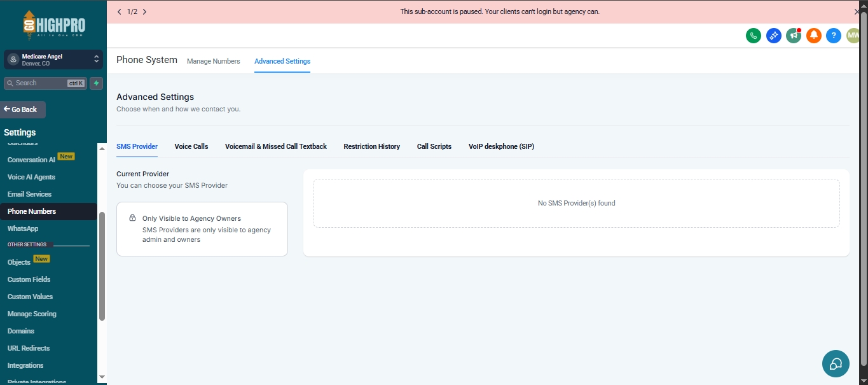Open Conversation AI in the sidebar
This screenshot has height=385, width=868.
pyautogui.click(x=31, y=160)
